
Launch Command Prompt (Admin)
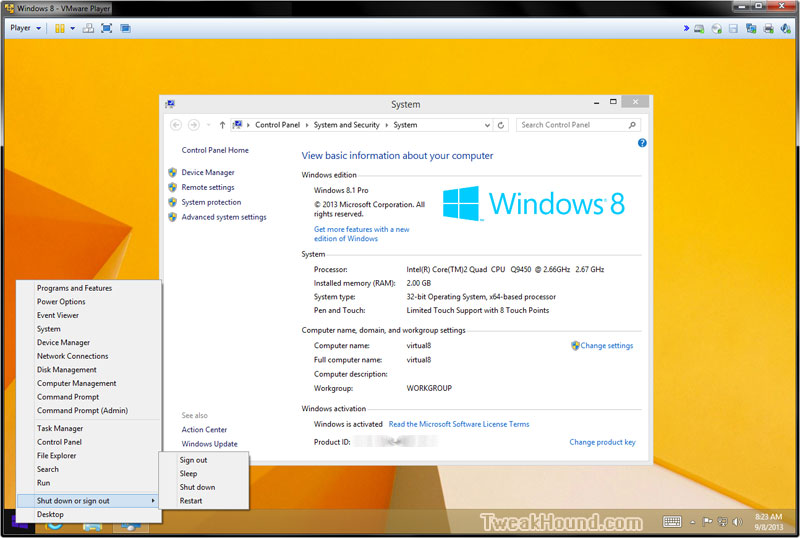pos(82,410)
